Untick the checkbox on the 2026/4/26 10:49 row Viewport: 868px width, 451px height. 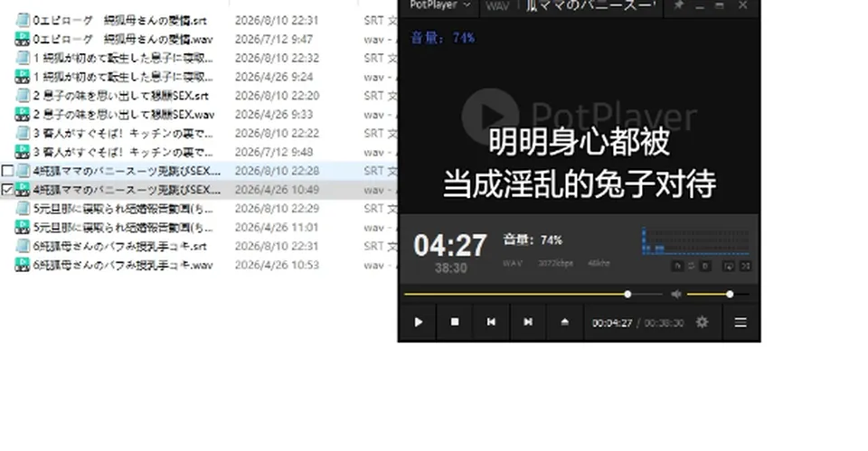[x=7, y=190]
